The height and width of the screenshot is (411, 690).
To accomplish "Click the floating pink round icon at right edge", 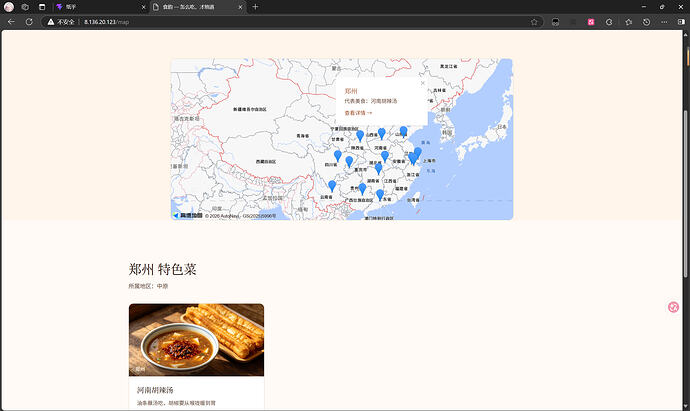I will [x=673, y=307].
